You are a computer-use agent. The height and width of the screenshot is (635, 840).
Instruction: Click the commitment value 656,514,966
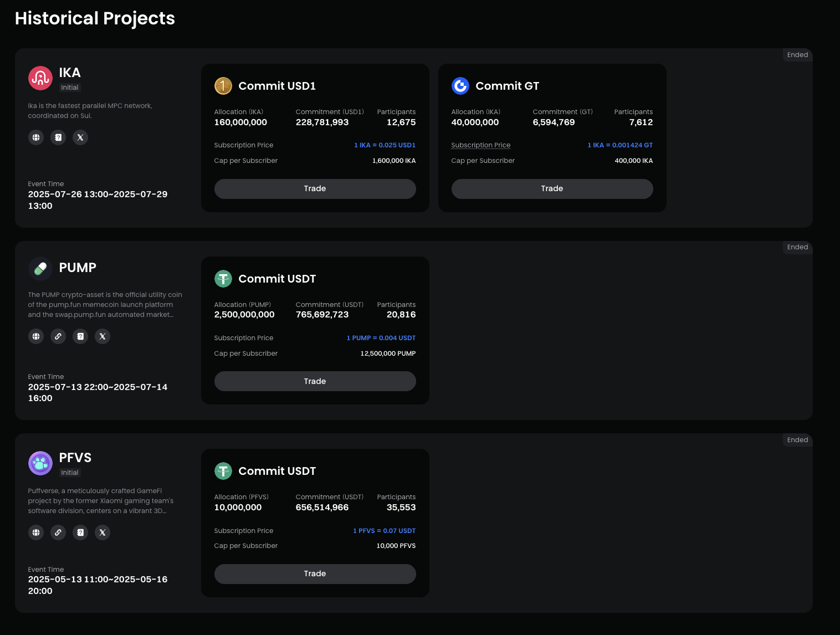click(322, 508)
